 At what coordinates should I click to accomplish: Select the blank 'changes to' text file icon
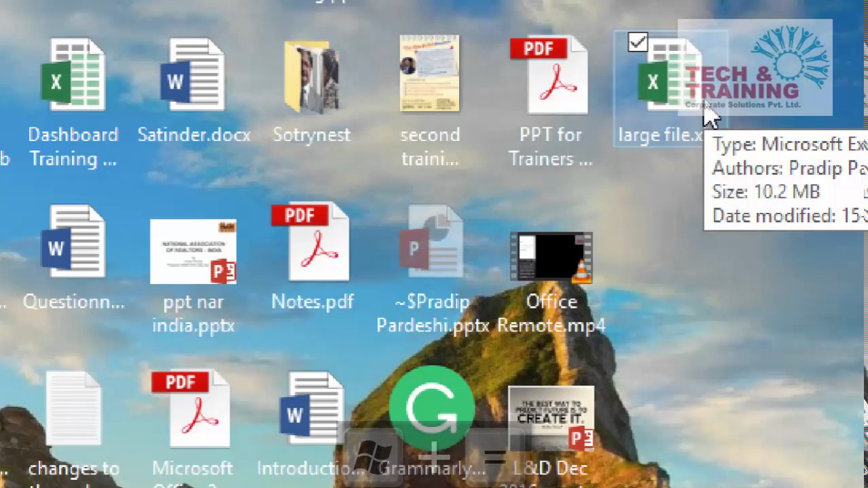click(73, 408)
